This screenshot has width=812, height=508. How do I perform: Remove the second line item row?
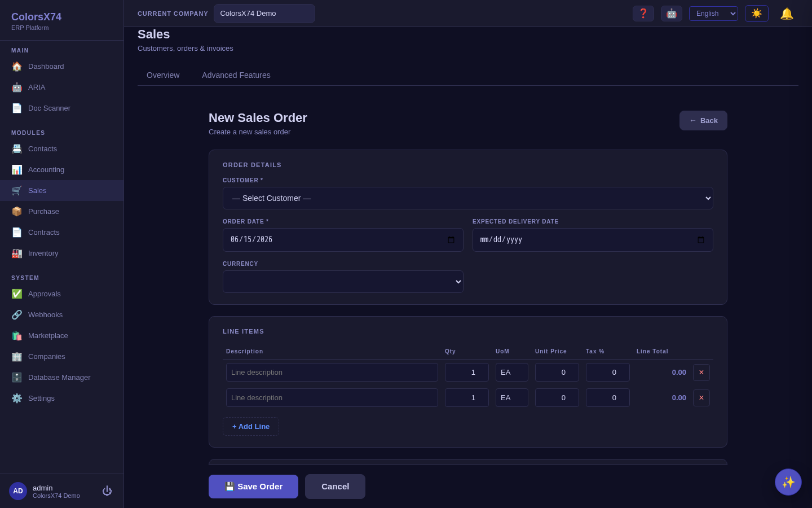point(701,398)
